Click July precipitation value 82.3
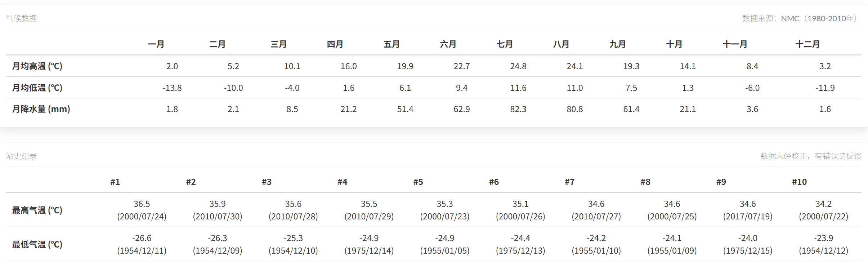Image resolution: width=868 pixels, height=263 pixels. click(x=518, y=109)
